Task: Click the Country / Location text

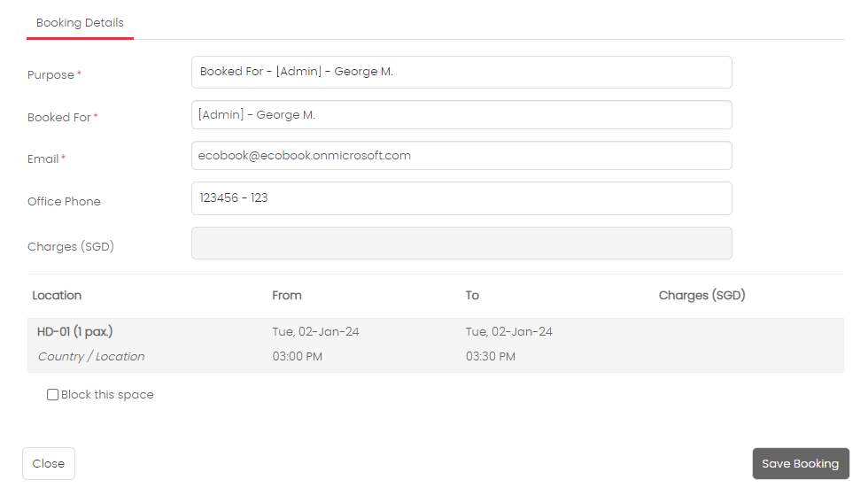Action: tap(91, 356)
